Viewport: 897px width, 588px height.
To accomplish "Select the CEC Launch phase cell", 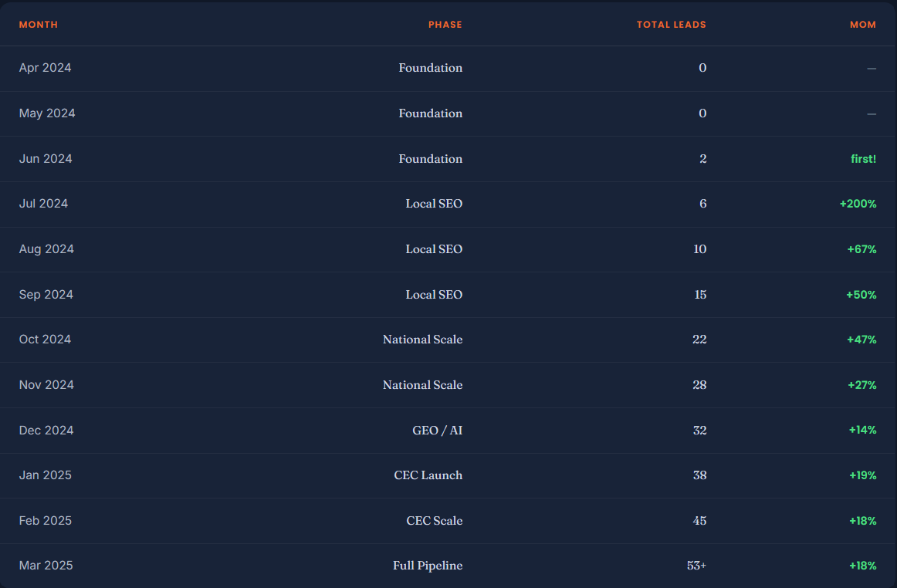I will pos(428,475).
